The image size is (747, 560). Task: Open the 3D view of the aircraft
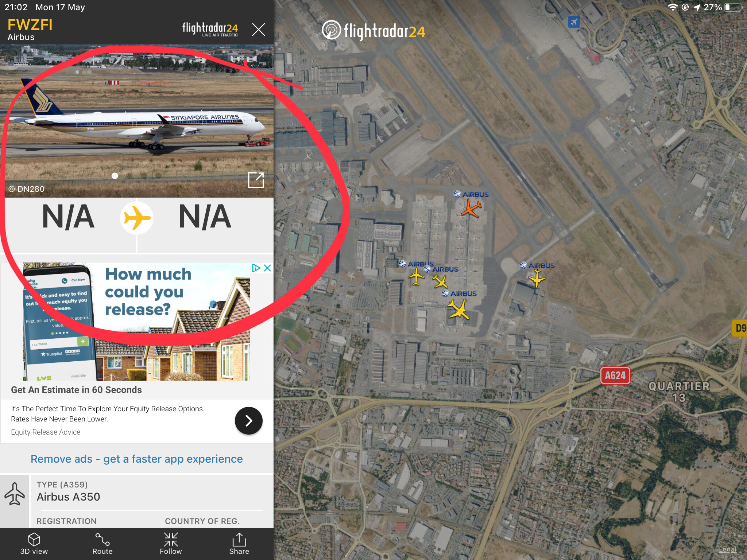click(34, 544)
